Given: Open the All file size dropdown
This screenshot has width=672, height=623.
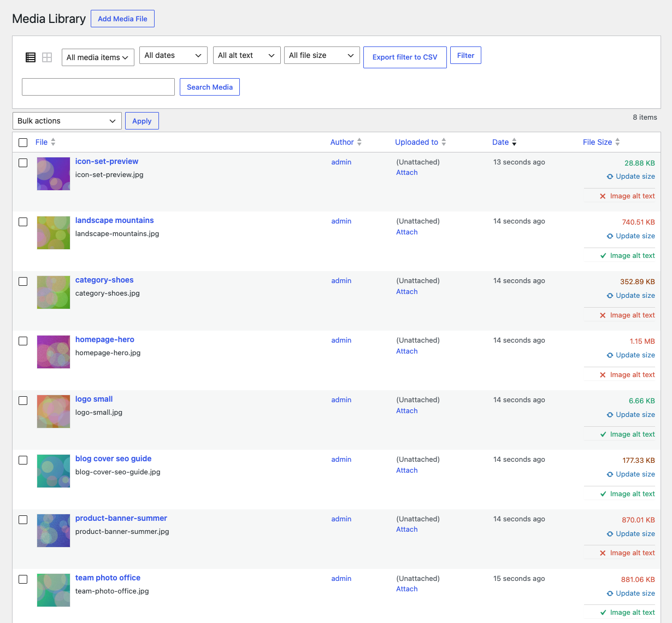Looking at the screenshot, I should pyautogui.click(x=322, y=55).
